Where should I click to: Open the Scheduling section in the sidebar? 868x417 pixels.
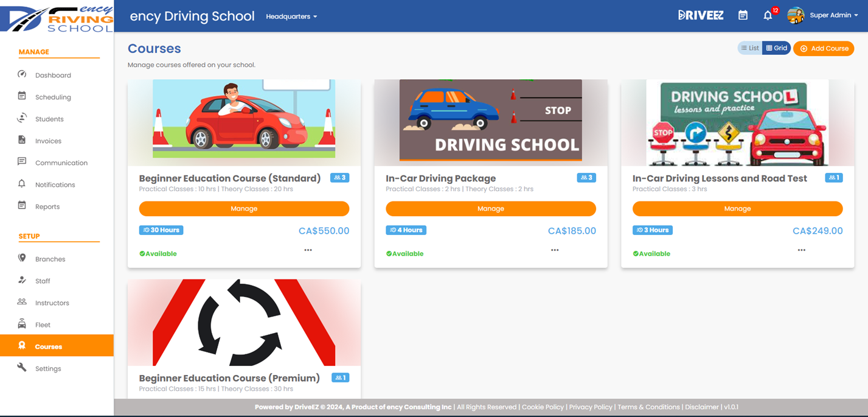54,97
